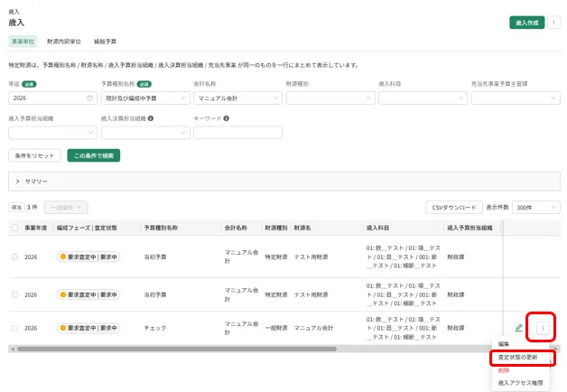Image resolution: width=567 pixels, height=392 pixels.
Task: Switch to the 事業単位 tab
Action: 23,42
